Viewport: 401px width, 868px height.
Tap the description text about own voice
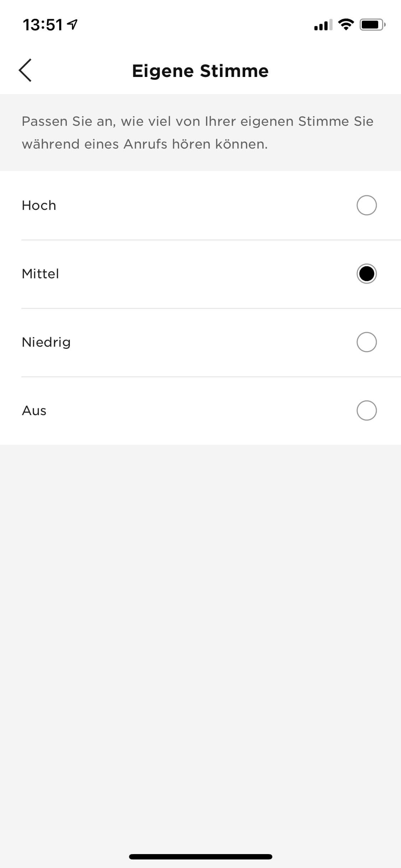pyautogui.click(x=197, y=133)
